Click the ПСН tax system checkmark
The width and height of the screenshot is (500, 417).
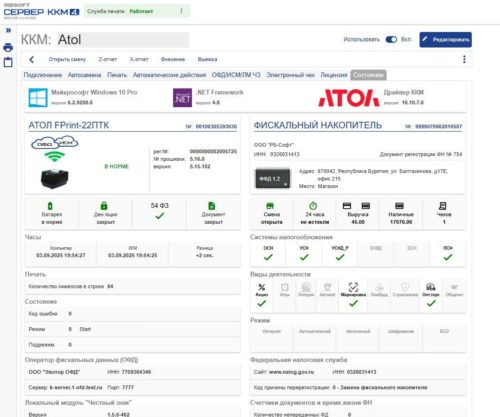[448, 257]
